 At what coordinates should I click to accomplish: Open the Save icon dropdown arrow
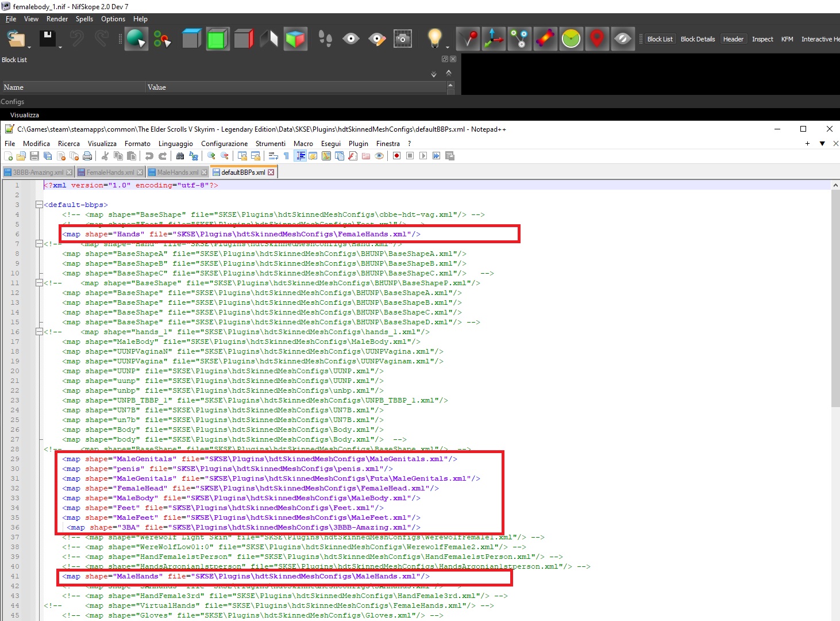[60, 46]
